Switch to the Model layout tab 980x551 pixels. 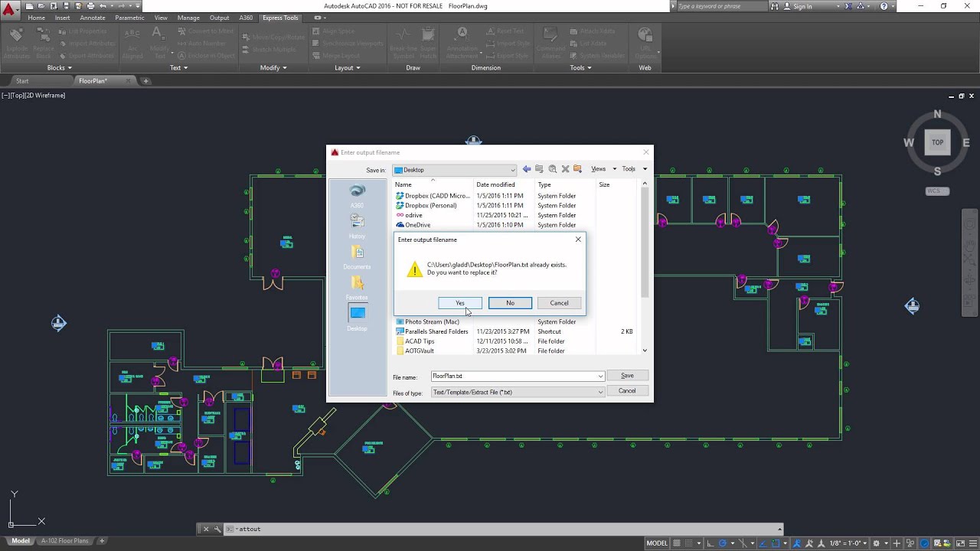(x=21, y=541)
